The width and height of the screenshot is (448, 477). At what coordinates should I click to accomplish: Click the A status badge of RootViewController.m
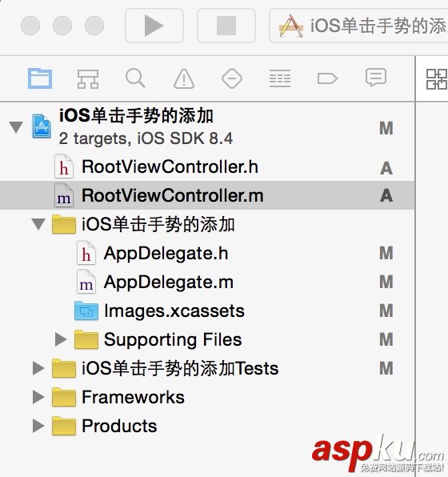pyautogui.click(x=386, y=195)
